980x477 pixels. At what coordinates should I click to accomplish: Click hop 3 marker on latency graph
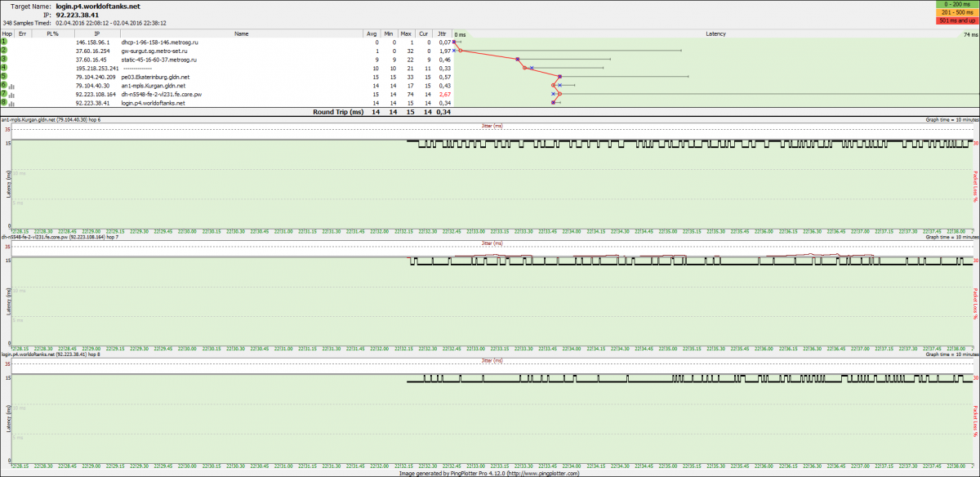point(519,59)
